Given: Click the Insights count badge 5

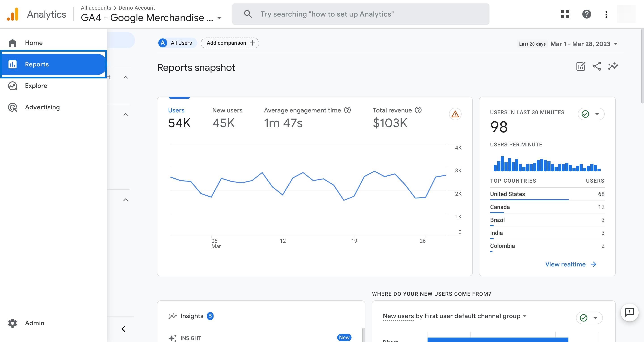Looking at the screenshot, I should coord(210,316).
